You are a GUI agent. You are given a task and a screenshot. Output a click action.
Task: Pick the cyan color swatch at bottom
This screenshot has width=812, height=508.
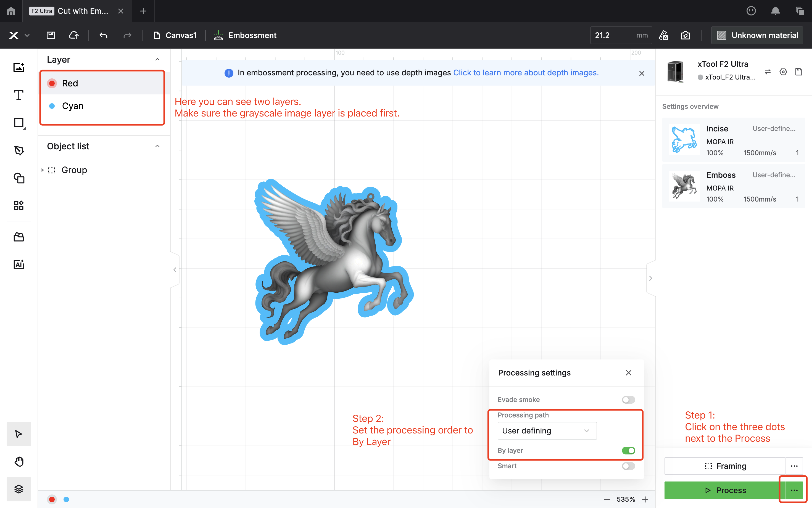[x=66, y=499]
